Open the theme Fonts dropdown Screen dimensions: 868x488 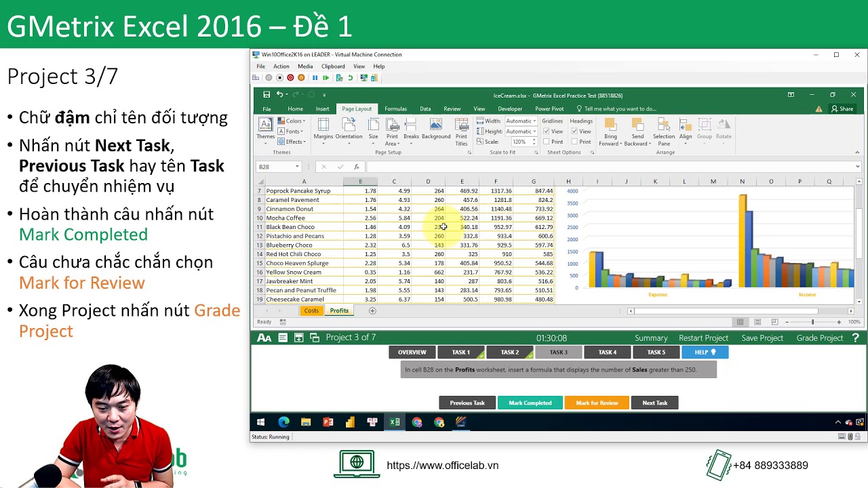coord(290,131)
